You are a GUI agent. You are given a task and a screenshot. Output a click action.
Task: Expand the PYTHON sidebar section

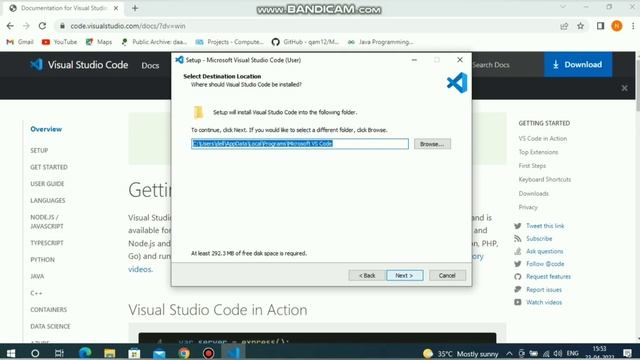pyautogui.click(x=42, y=260)
